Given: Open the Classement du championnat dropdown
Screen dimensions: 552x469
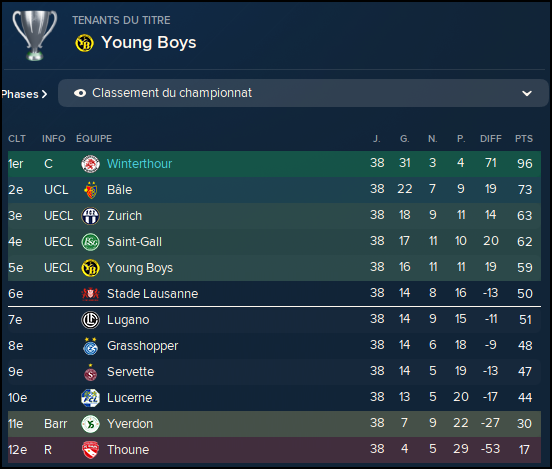Looking at the screenshot, I should [303, 93].
